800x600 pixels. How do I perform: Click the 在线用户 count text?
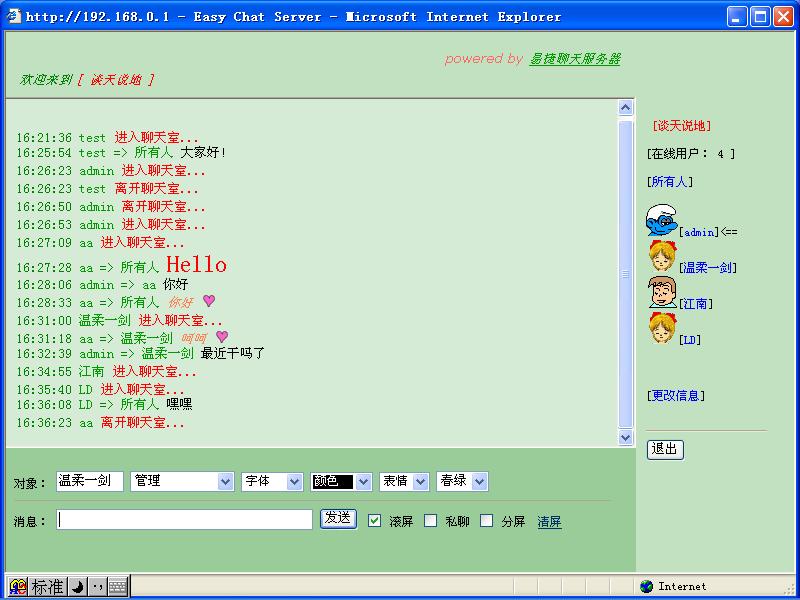[x=691, y=154]
